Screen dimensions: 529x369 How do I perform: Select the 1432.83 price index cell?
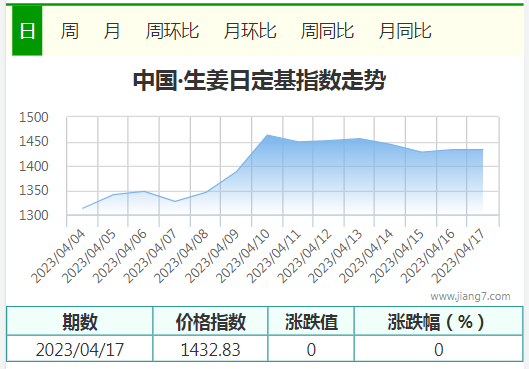[210, 349]
